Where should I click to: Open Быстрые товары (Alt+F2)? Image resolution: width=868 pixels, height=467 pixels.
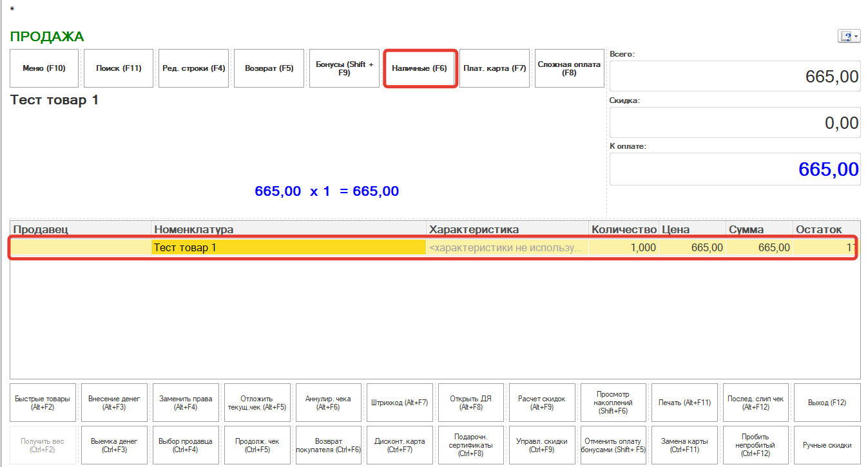pyautogui.click(x=44, y=403)
